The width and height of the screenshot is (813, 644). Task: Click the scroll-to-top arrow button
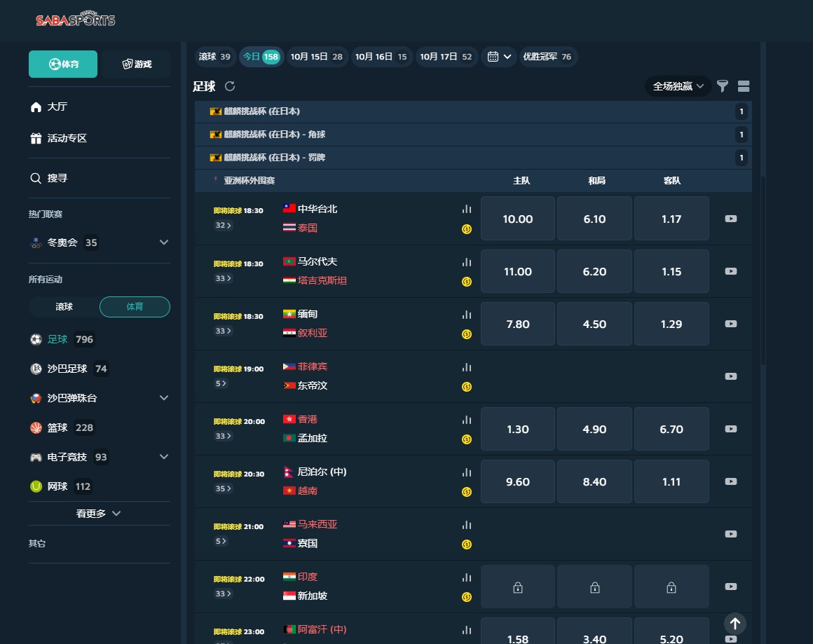tap(735, 623)
